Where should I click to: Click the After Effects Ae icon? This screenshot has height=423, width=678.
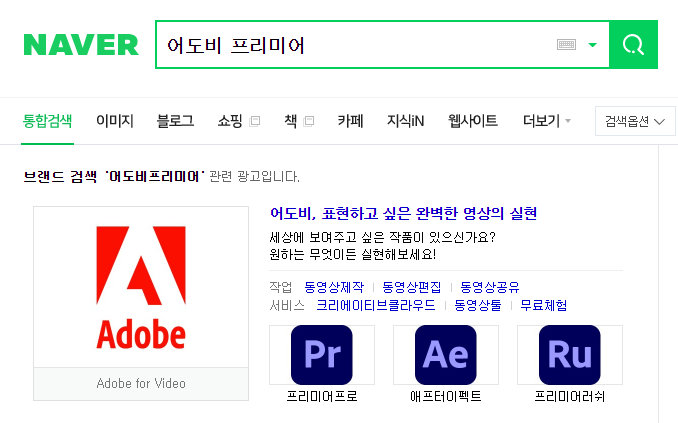tap(446, 355)
